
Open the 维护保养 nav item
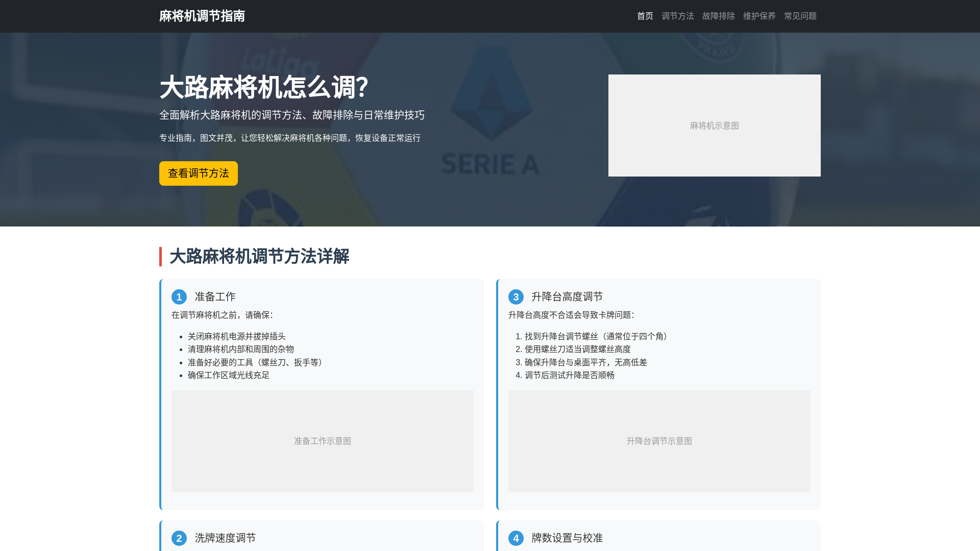point(759,16)
